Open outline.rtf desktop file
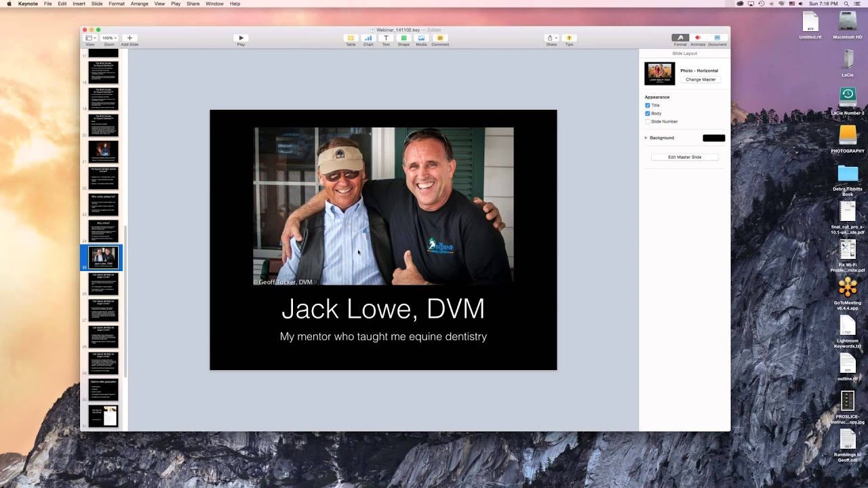 coord(848,366)
